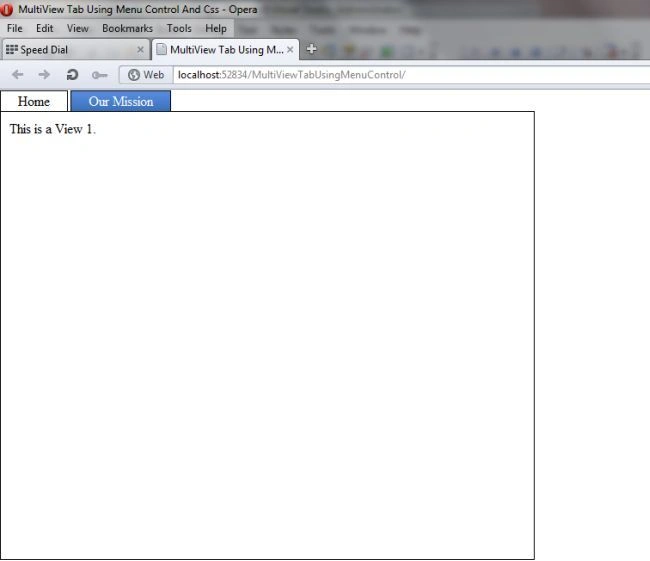Click the localhost address bar field
This screenshot has height=561, width=650.
click(x=411, y=75)
